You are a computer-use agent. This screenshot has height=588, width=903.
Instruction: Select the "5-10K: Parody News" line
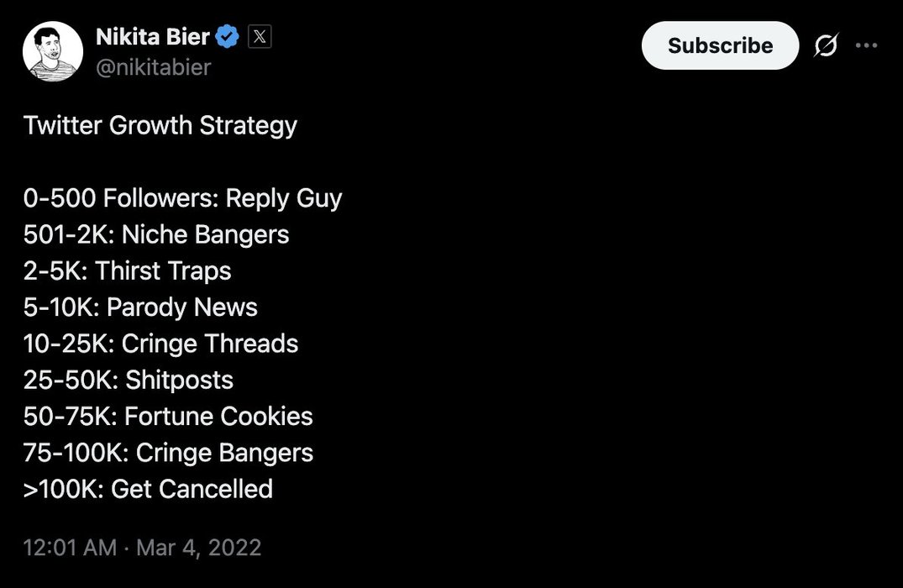pyautogui.click(x=140, y=307)
